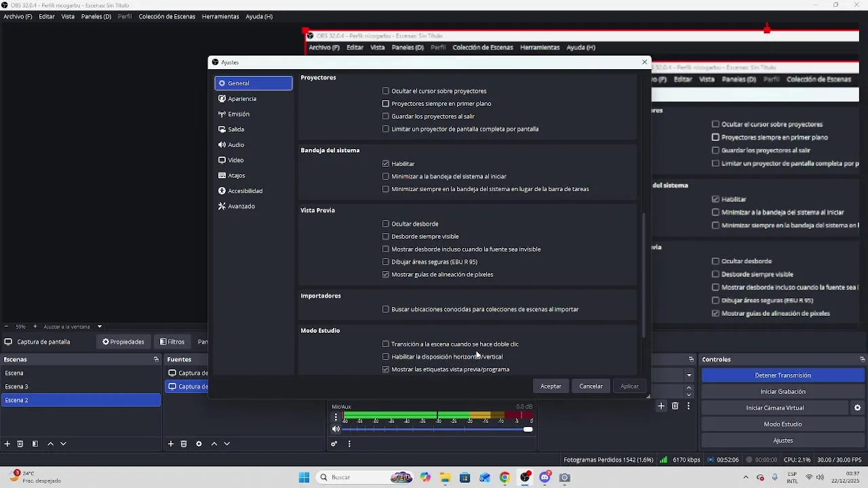This screenshot has height=488, width=868.
Task: Move scene up arrow in Escenas toolbar
Action: pos(50,444)
